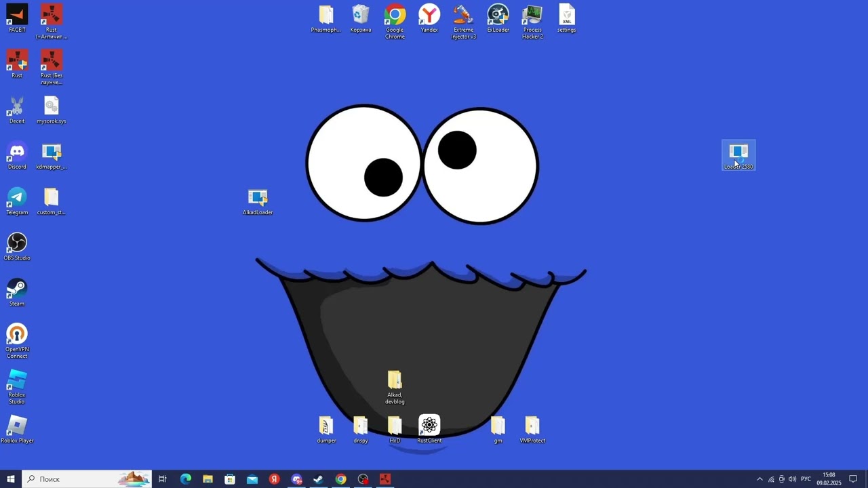Viewport: 868px width, 488px height.
Task: Select the OBS Studio desktop shortcut
Action: (17, 247)
